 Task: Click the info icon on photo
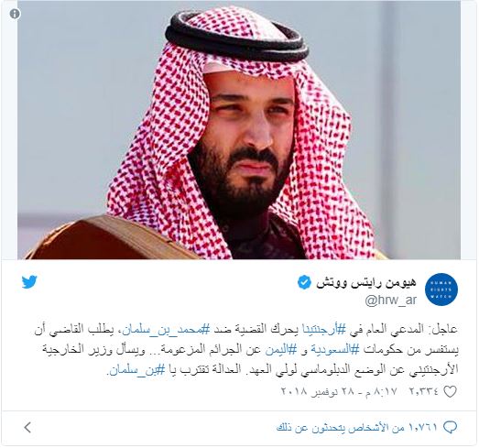pyautogui.click(x=15, y=14)
